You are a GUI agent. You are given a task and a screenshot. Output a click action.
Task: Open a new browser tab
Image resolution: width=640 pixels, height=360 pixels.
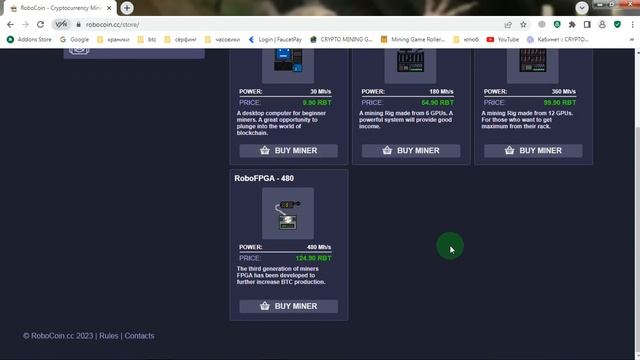(127, 8)
